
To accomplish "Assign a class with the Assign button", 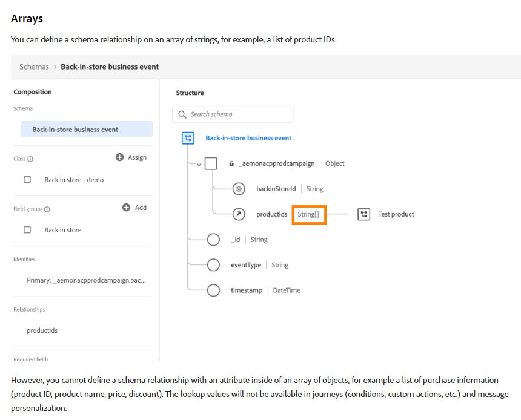I will tap(131, 157).
